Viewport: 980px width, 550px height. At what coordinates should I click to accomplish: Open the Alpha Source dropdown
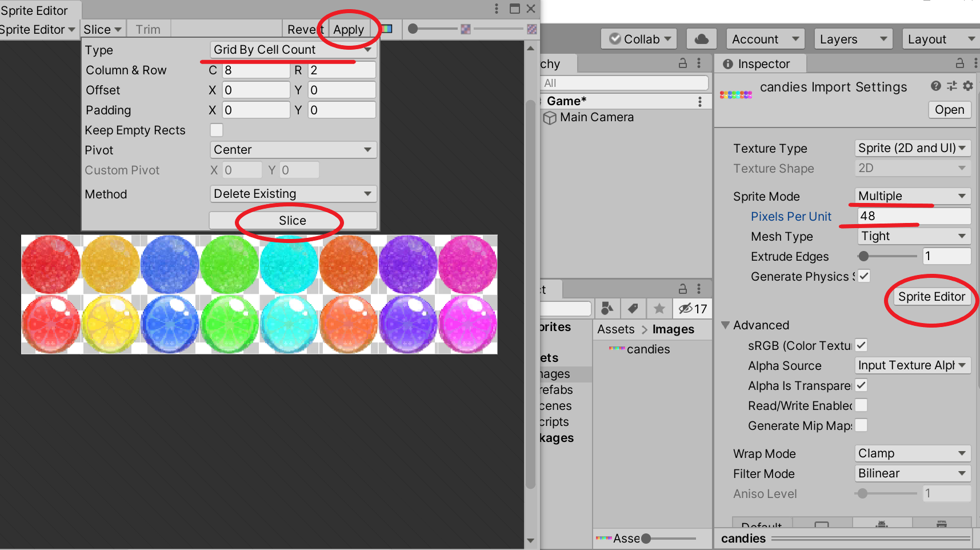[913, 365]
